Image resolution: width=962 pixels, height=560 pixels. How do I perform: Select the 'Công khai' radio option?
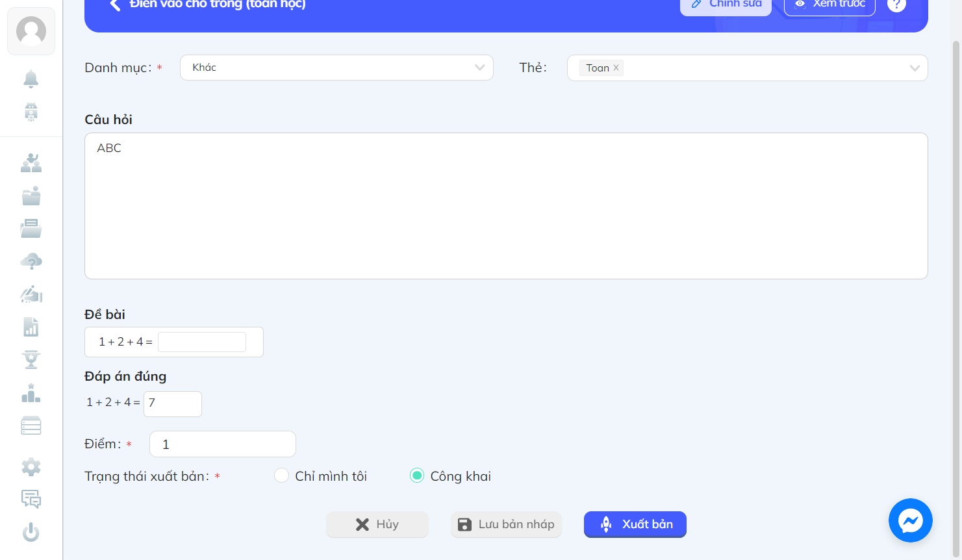417,476
